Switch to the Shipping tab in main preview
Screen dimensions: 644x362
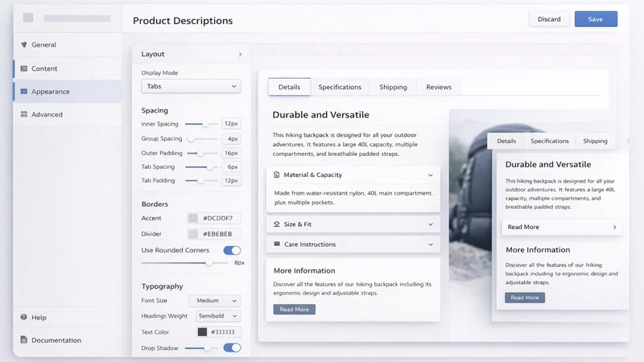pyautogui.click(x=393, y=87)
